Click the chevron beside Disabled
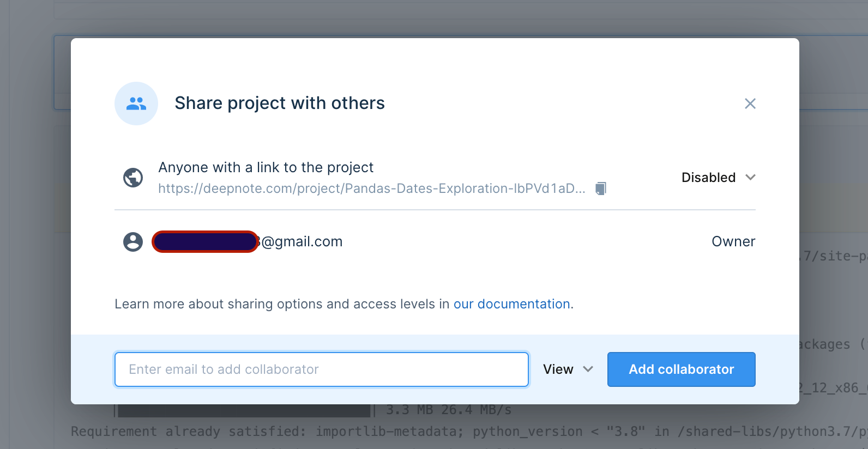This screenshot has height=449, width=868. (751, 178)
